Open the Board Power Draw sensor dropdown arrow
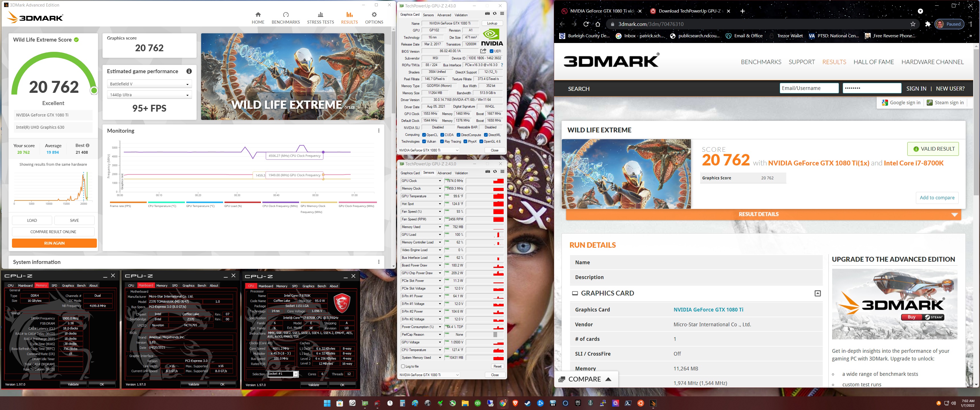The height and width of the screenshot is (410, 980). pos(440,265)
